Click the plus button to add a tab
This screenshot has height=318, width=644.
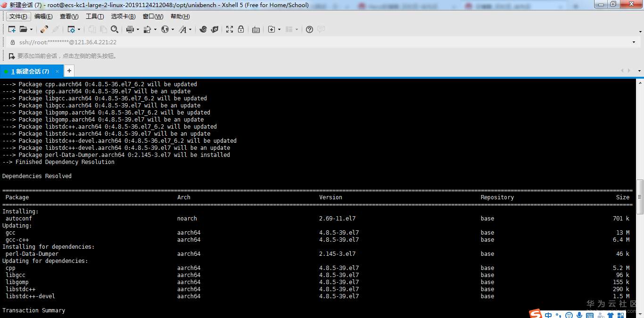pyautogui.click(x=69, y=71)
